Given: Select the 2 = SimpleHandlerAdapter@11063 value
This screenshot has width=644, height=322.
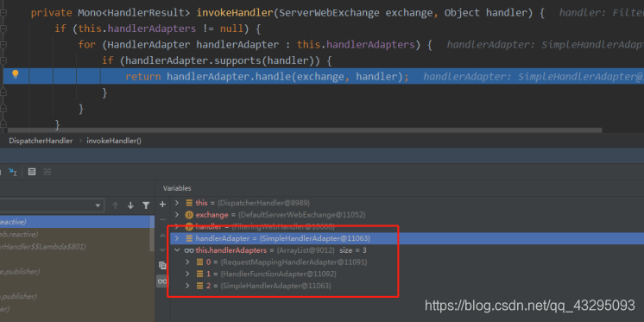Looking at the screenshot, I should pyautogui.click(x=275, y=286).
